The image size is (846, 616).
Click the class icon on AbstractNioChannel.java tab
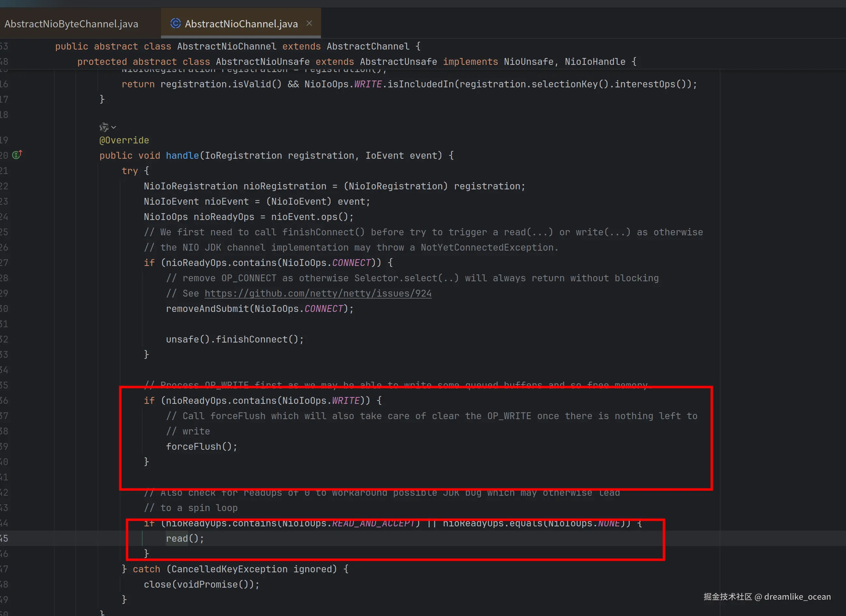(x=175, y=23)
